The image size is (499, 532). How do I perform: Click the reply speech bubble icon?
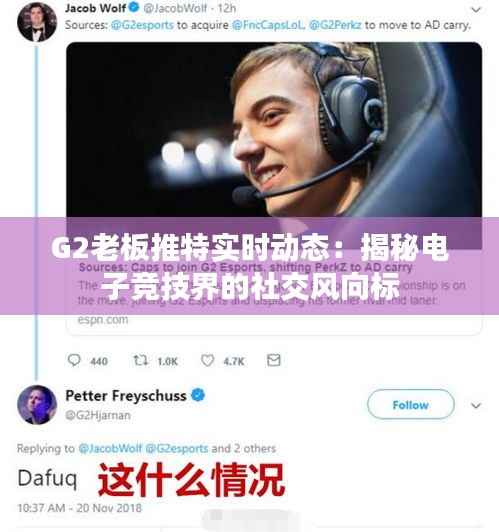point(74,360)
